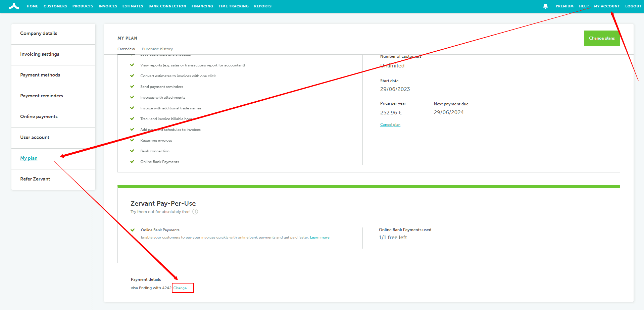644x310 pixels.
Task: Switch to the Purchase history tab
Action: point(157,49)
